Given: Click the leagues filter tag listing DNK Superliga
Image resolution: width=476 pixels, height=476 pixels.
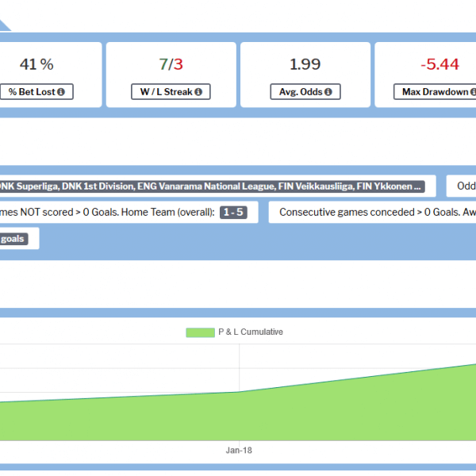Looking at the screenshot, I should click(x=212, y=186).
